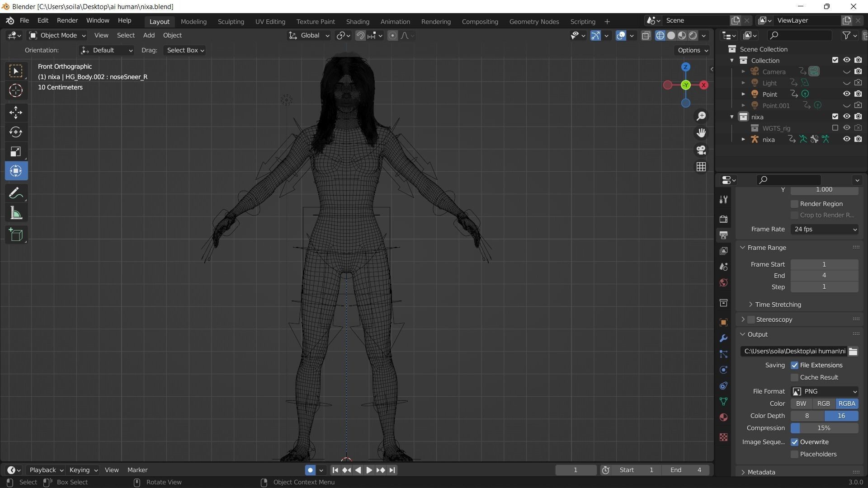868x488 pixels.
Task: Expand the Time Stretching section
Action: (778, 305)
